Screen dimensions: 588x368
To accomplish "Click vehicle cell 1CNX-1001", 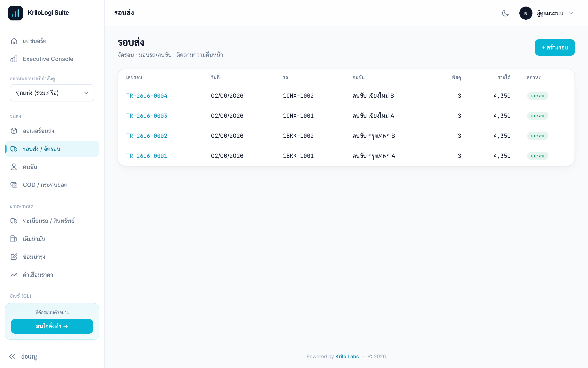I will pos(298,116).
